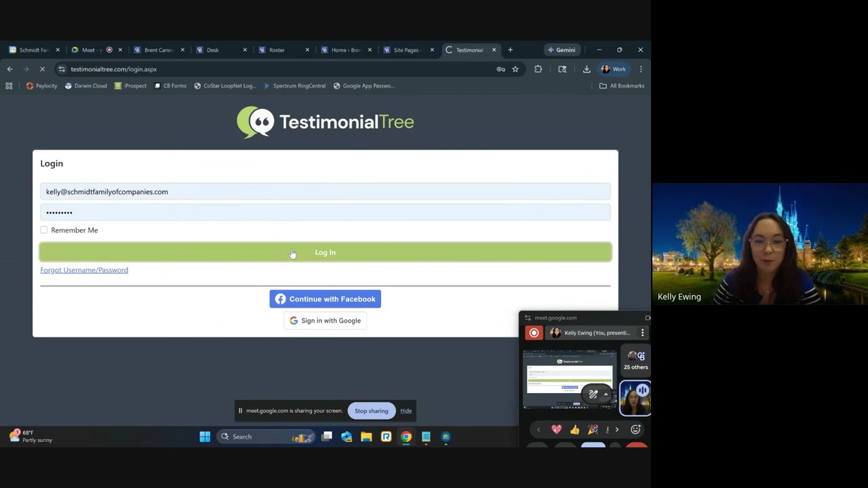The width and height of the screenshot is (868, 488).
Task: Click the TestimonialTree logo
Action: 325,122
